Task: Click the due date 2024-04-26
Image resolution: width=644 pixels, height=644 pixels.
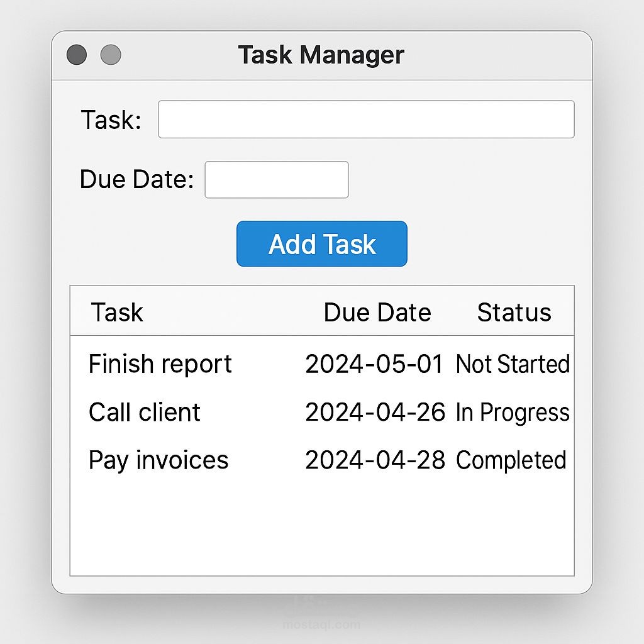Action: [x=375, y=413]
